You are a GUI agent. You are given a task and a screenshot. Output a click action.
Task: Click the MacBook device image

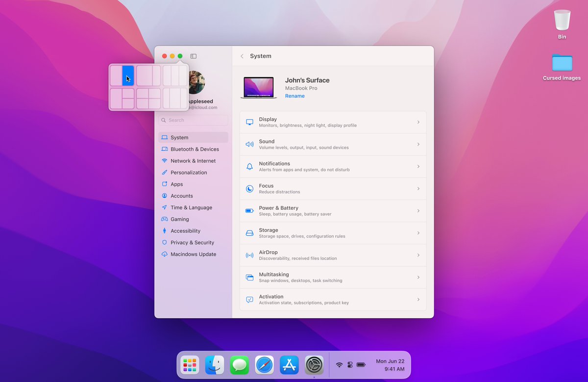(x=258, y=87)
